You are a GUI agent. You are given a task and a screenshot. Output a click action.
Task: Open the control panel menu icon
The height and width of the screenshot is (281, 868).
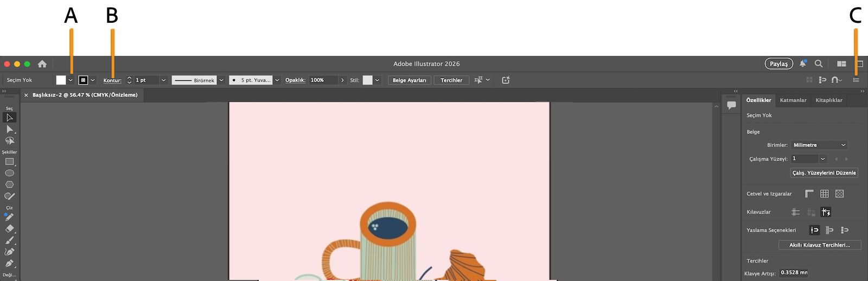click(856, 80)
